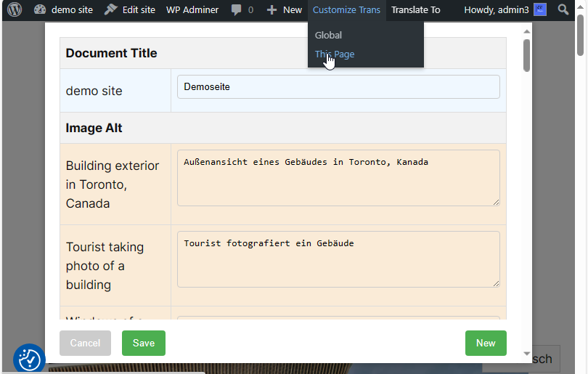Screen dimensions: 588x374
Task: Click the plus New content icon
Action: click(x=271, y=10)
